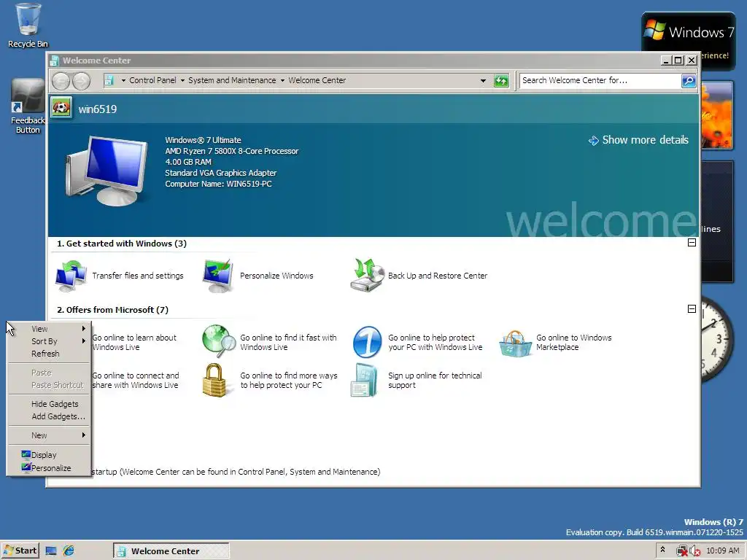Click the taskbar time 10:09 AM
Viewport: 747px width, 560px height.
pos(723,551)
